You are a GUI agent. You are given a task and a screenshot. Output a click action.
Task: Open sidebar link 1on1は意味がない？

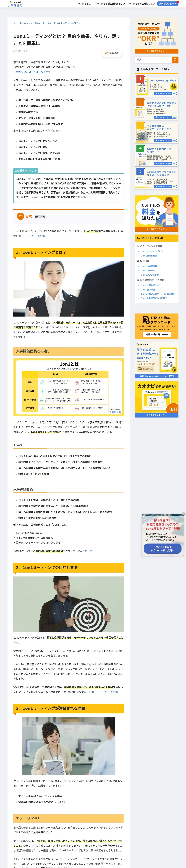(x=151, y=285)
